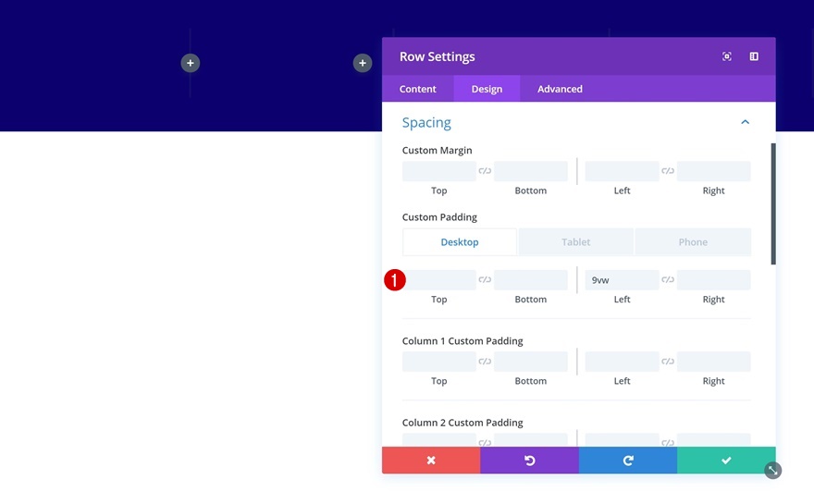814x504 pixels.
Task: Click the Column 1 Custom Padding label
Action: click(x=462, y=341)
